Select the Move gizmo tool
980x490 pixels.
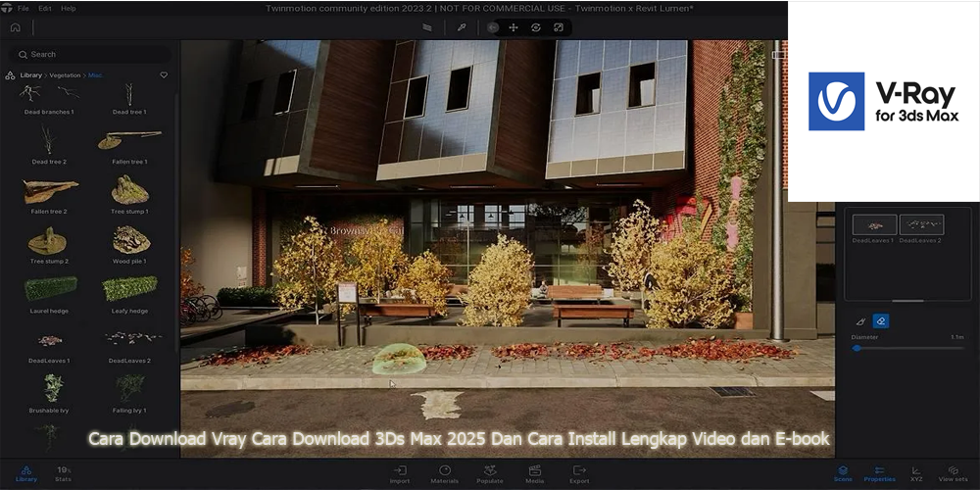coord(514,27)
